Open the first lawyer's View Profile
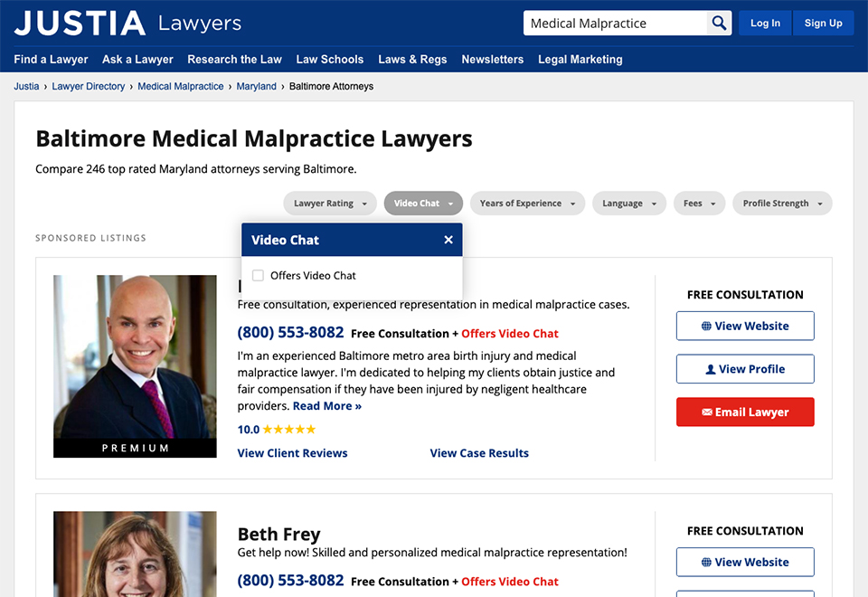 point(745,369)
